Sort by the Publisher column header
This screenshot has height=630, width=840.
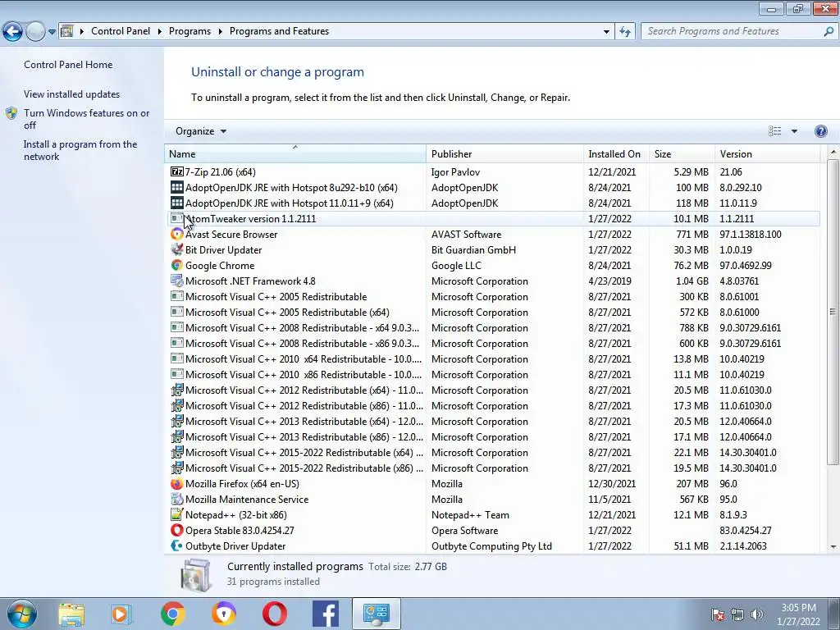(504, 153)
